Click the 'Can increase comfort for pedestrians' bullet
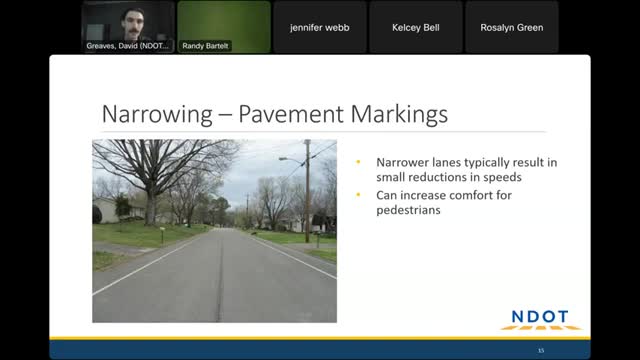 [x=444, y=202]
